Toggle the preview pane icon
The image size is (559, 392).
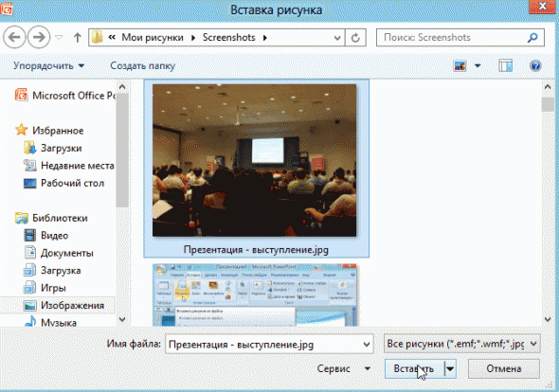pos(506,66)
